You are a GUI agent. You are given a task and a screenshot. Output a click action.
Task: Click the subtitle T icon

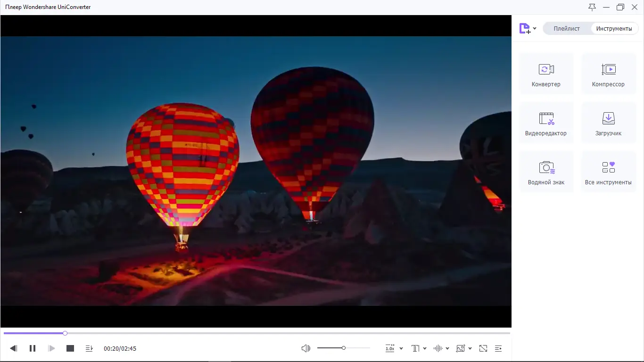pyautogui.click(x=415, y=348)
